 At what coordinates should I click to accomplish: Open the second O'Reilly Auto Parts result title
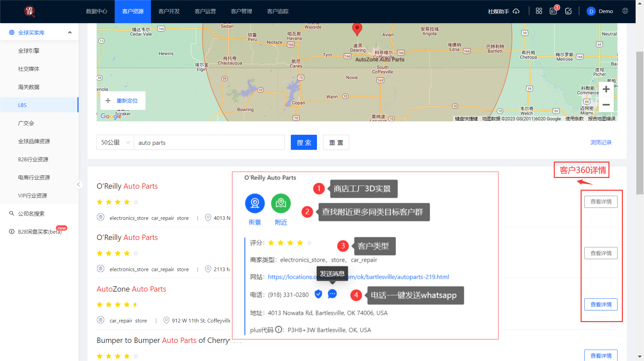[127, 237]
